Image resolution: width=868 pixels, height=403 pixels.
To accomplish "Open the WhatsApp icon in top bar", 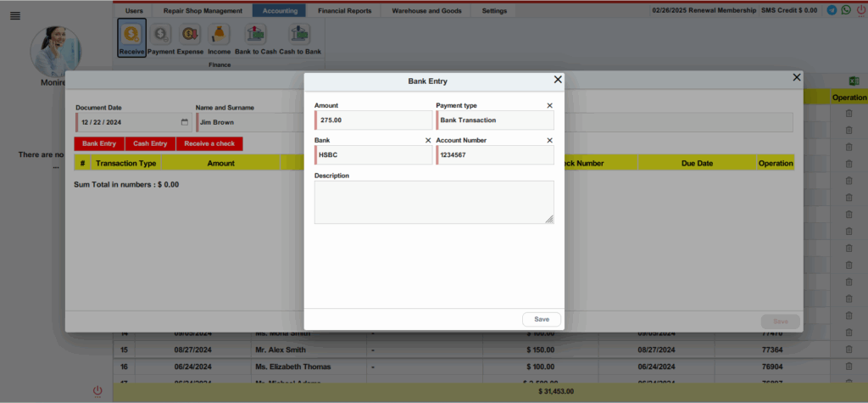I will (x=846, y=10).
